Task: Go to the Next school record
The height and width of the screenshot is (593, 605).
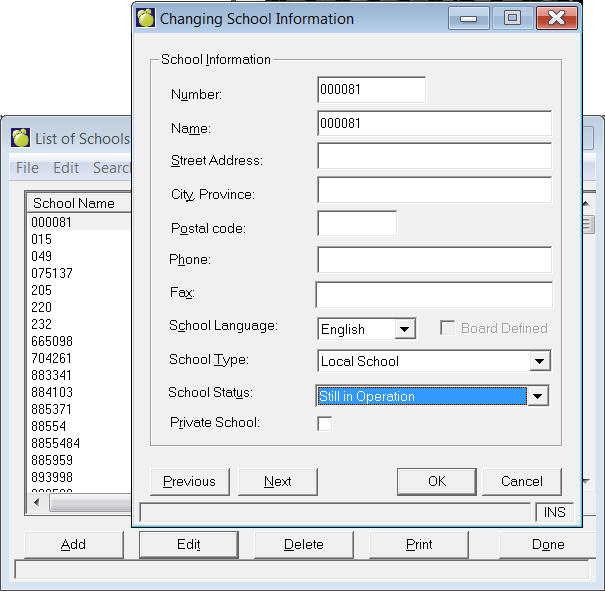Action: (x=278, y=481)
